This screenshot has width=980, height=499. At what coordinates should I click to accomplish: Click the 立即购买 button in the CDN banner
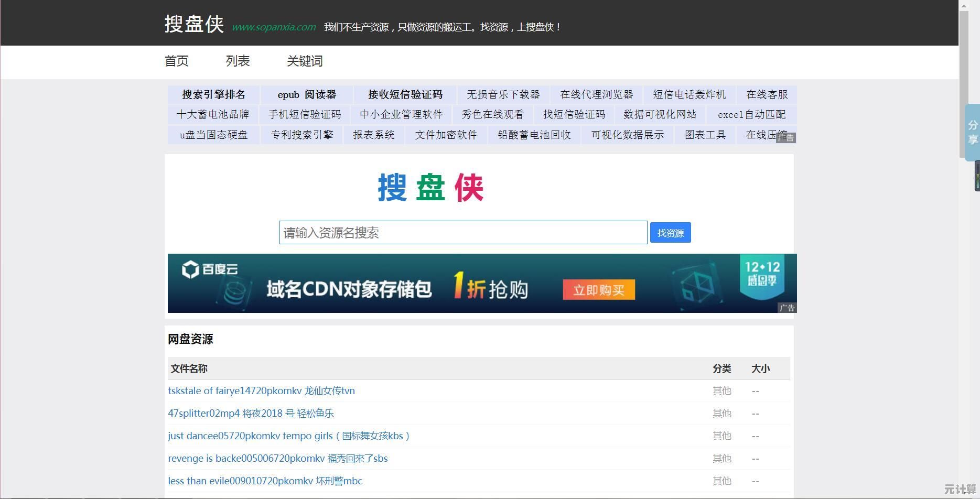(x=598, y=289)
